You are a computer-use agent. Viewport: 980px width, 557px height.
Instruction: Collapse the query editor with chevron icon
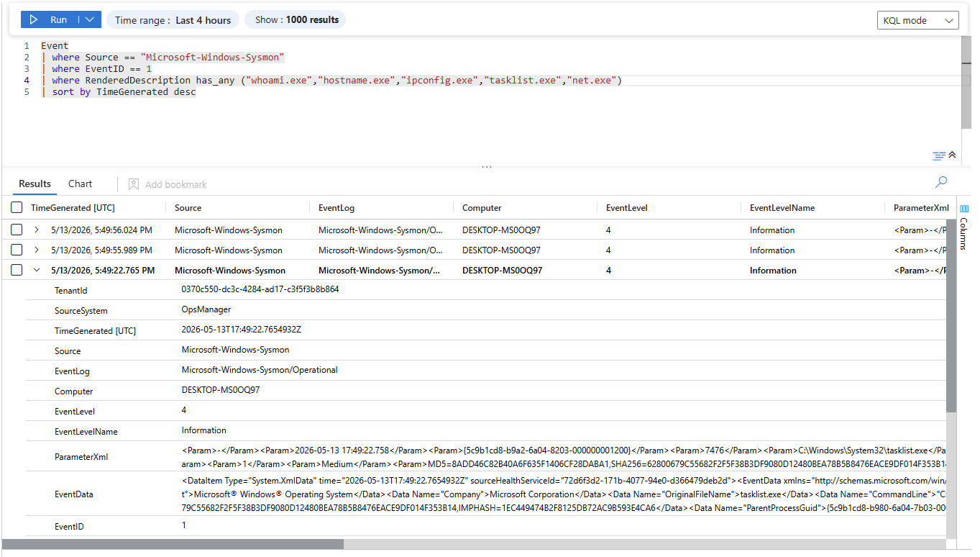pyautogui.click(x=953, y=155)
